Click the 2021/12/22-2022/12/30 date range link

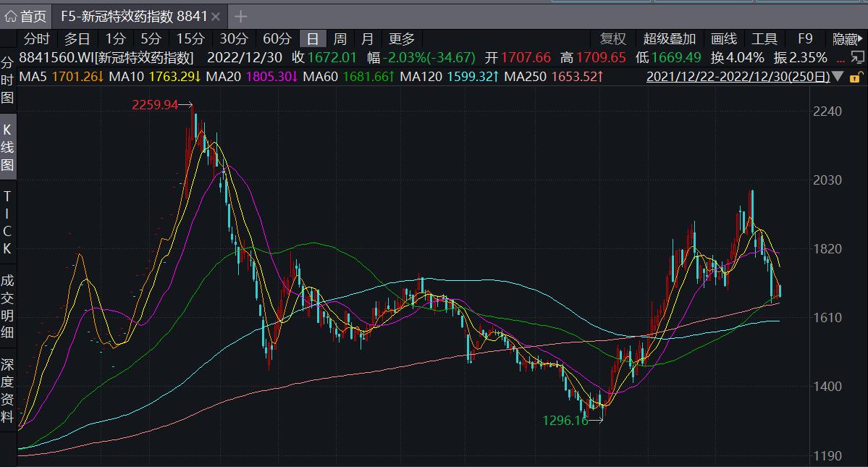point(737,76)
